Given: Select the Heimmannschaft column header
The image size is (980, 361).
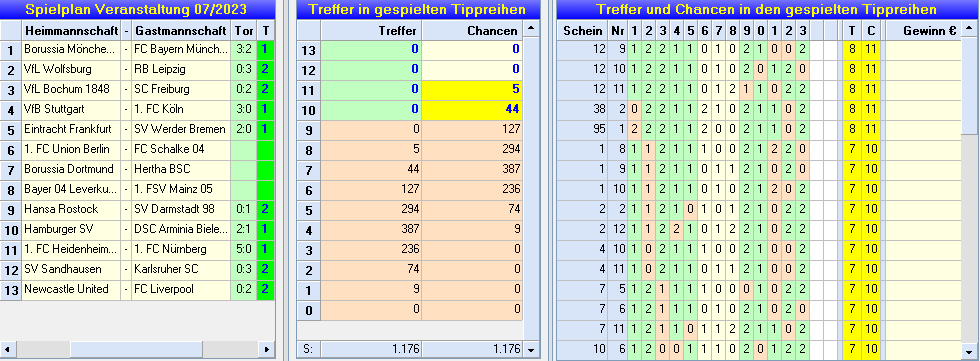Looking at the screenshot, I should (x=71, y=31).
